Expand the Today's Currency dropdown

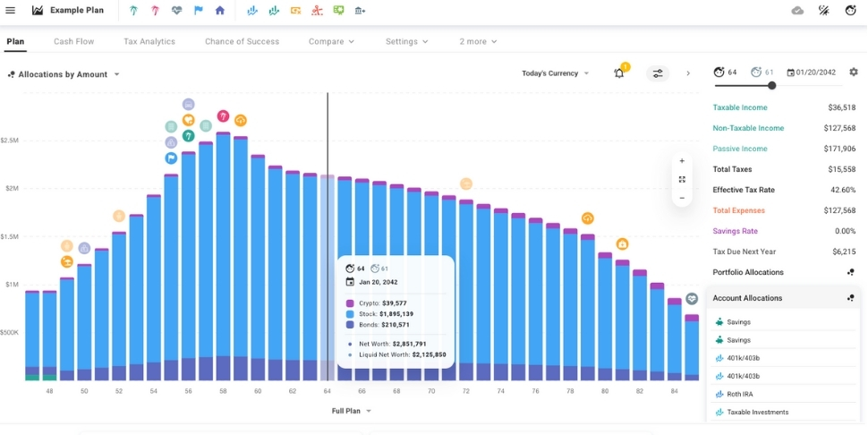[x=555, y=73]
